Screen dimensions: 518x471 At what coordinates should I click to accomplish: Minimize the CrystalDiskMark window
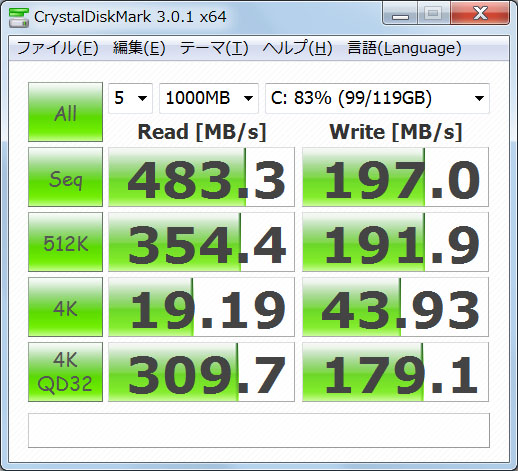[x=400, y=14]
